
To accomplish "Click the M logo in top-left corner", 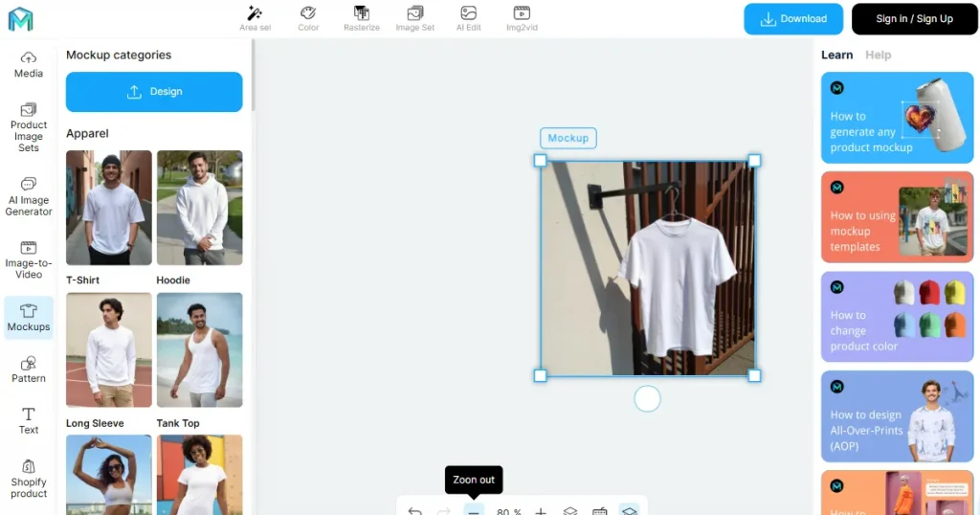I will point(21,19).
